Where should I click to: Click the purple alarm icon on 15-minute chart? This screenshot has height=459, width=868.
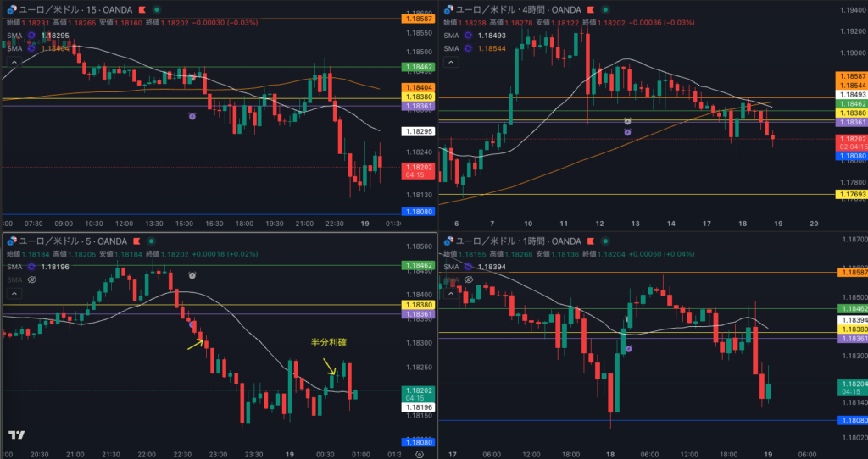tap(192, 116)
